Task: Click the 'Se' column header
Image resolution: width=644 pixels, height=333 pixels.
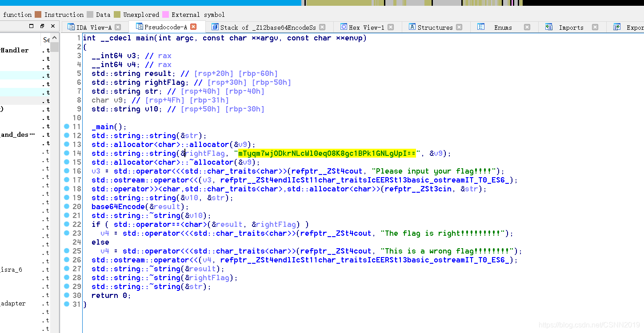Action: click(x=46, y=40)
